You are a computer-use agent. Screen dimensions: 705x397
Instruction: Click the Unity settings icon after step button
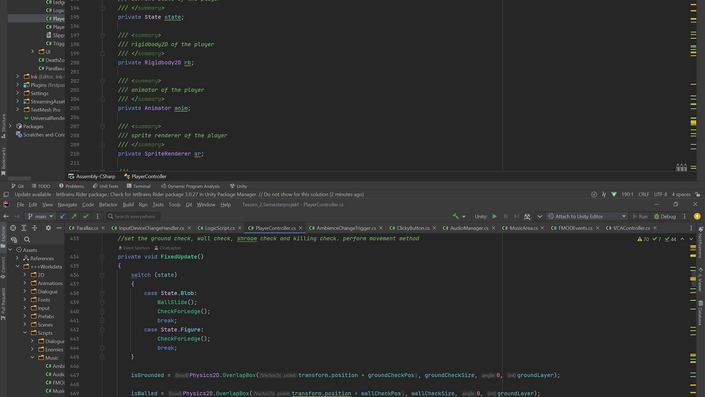tap(527, 216)
